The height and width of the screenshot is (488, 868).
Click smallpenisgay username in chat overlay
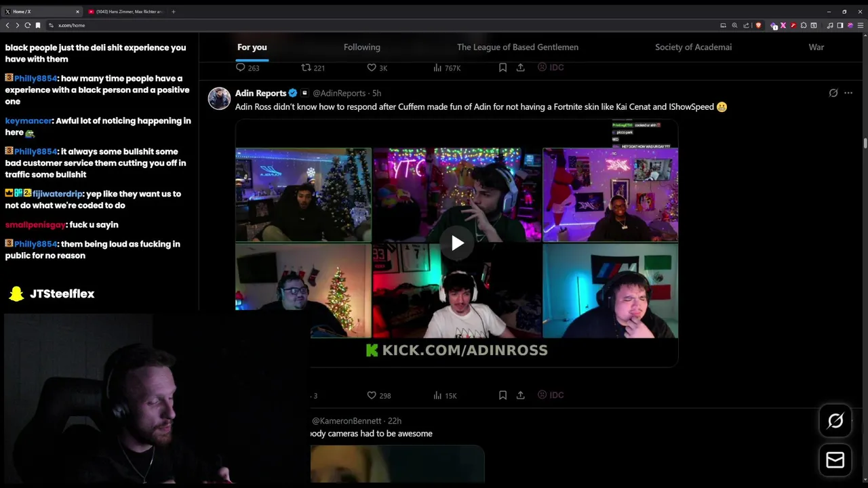click(35, 225)
